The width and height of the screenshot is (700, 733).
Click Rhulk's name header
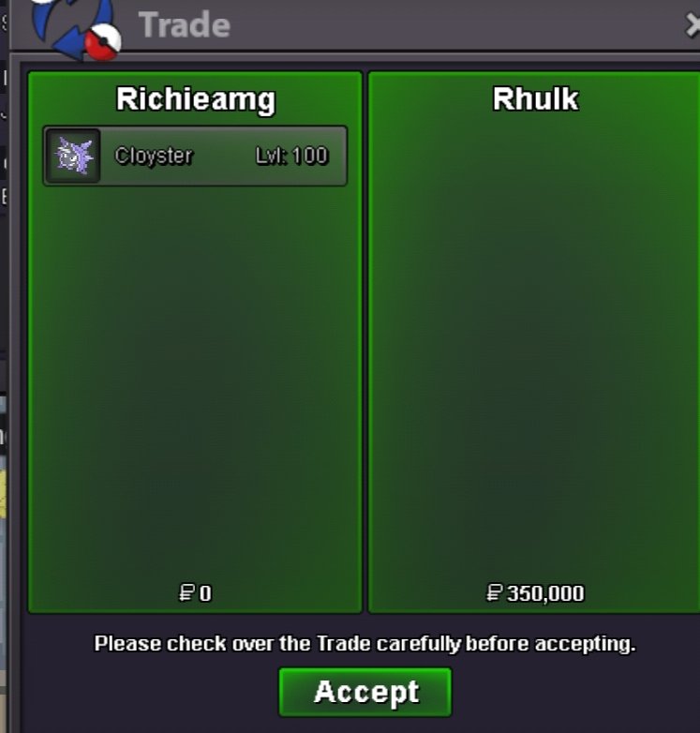tap(535, 98)
